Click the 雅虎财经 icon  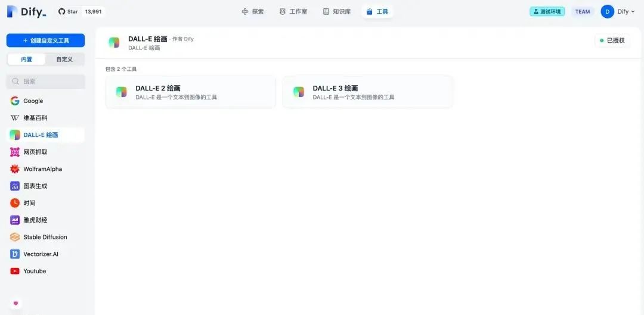pos(15,220)
